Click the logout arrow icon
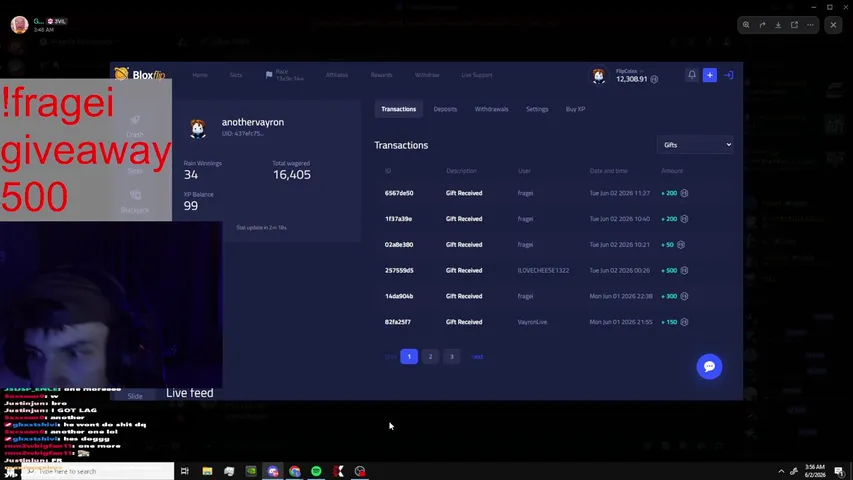 point(728,75)
